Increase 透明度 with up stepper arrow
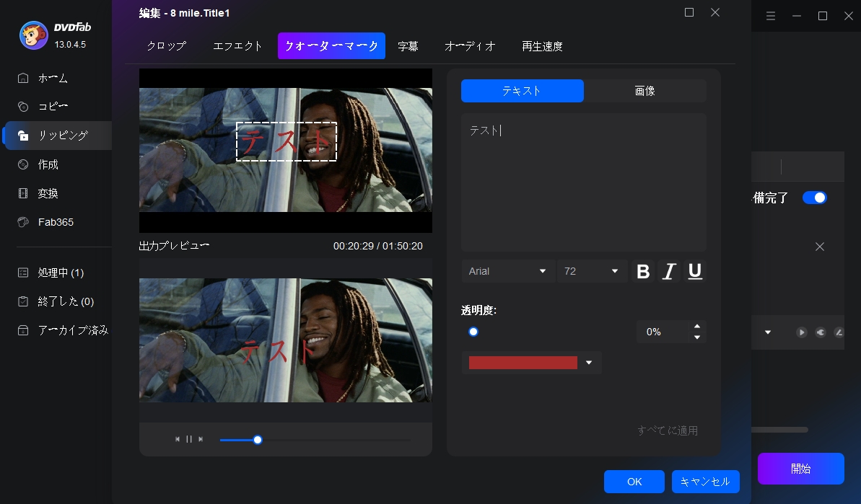This screenshot has width=861, height=504. click(x=697, y=327)
